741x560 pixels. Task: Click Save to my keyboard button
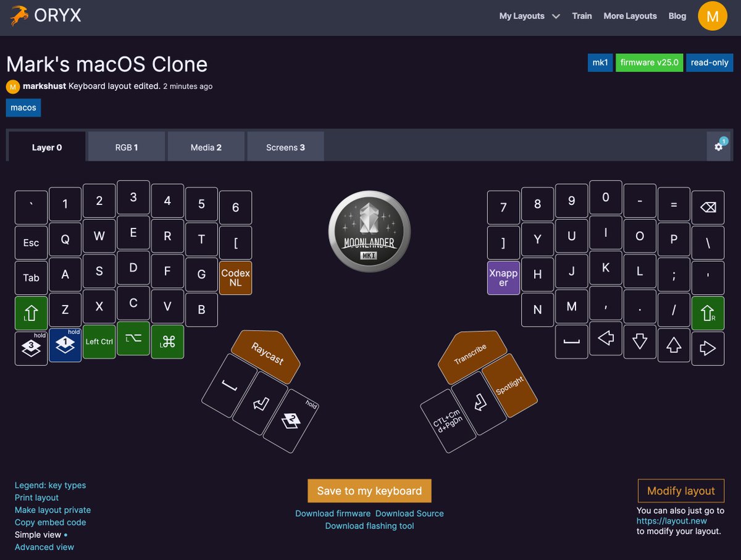pyautogui.click(x=369, y=491)
